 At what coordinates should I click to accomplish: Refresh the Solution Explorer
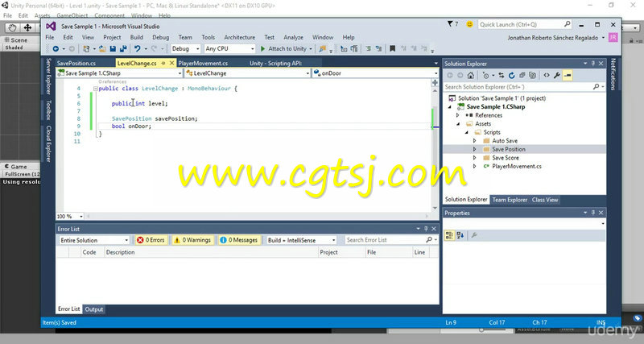click(511, 75)
